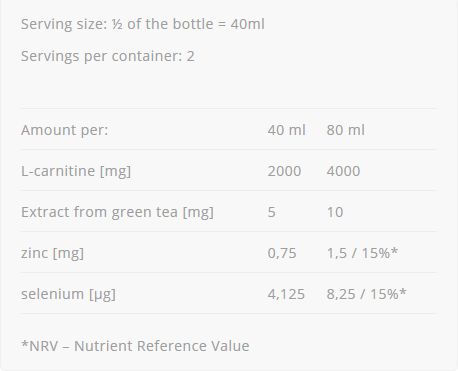The image size is (458, 371).
Task: Click the '40 ml' column header
Action: click(286, 130)
